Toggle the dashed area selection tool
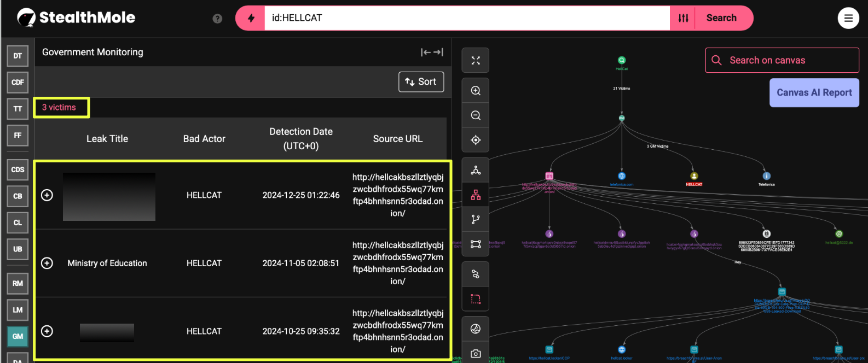868x363 pixels. click(476, 299)
